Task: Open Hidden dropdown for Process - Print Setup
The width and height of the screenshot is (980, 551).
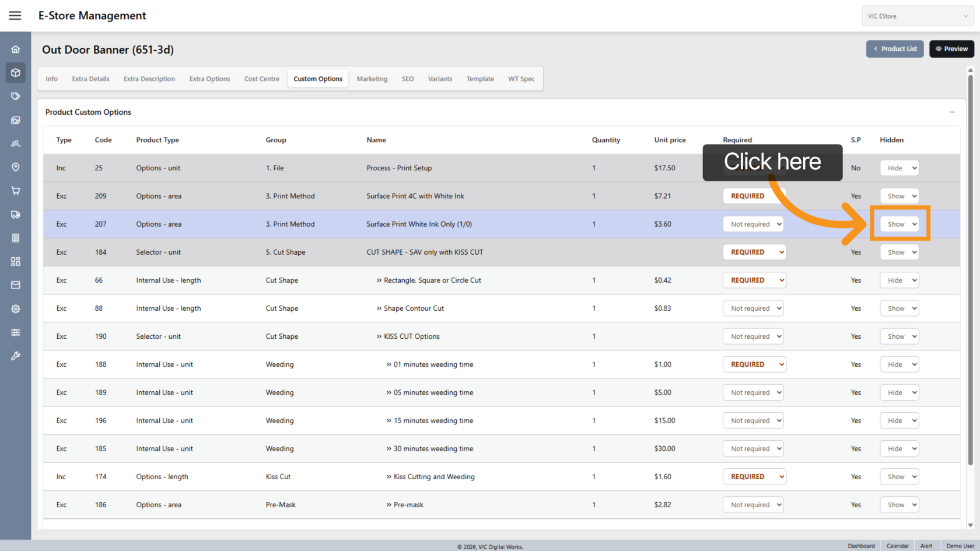Action: (x=900, y=169)
